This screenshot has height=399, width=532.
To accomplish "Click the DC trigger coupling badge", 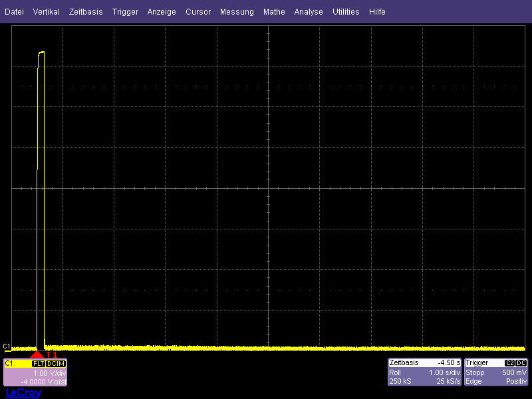I will coord(521,363).
